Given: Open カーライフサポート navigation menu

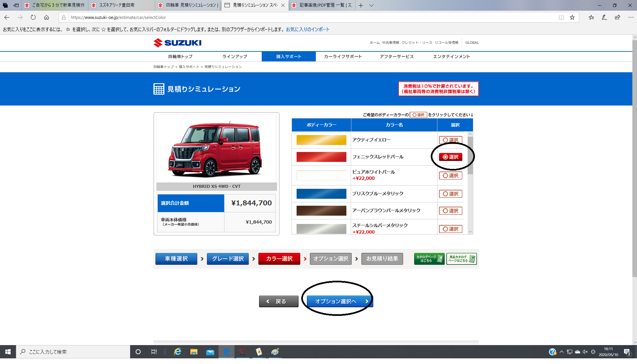Looking at the screenshot, I should pos(343,57).
